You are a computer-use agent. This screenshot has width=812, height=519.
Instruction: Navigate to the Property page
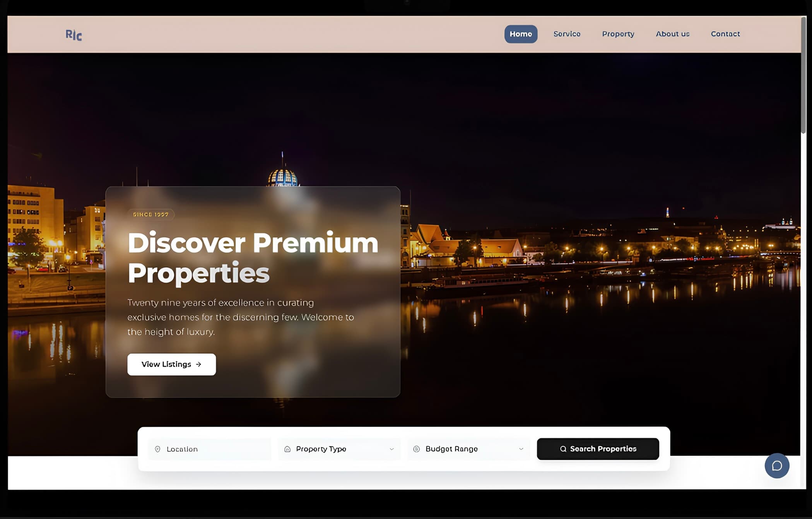[x=618, y=34]
